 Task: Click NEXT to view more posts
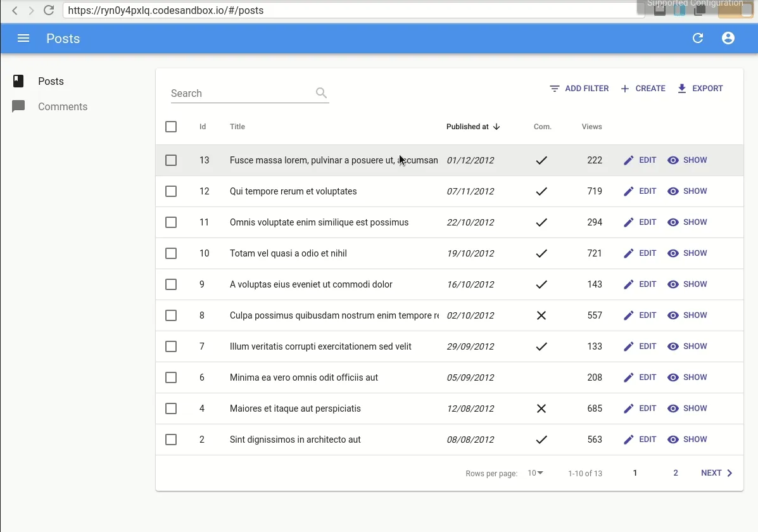[x=716, y=472]
